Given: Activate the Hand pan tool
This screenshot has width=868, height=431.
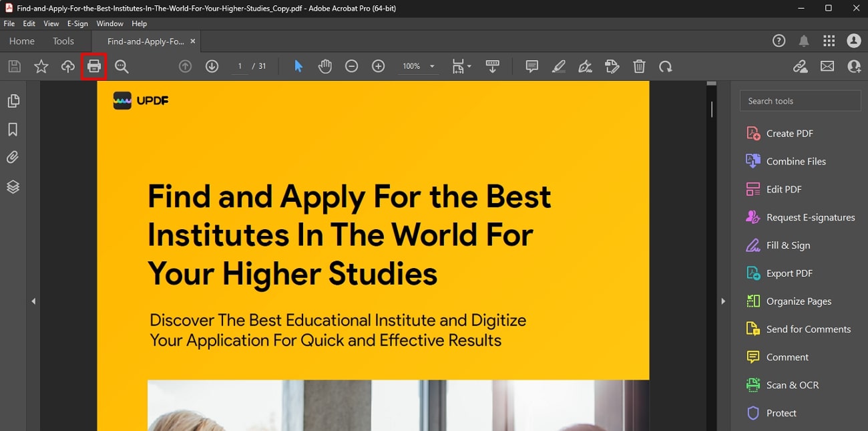Looking at the screenshot, I should tap(325, 66).
